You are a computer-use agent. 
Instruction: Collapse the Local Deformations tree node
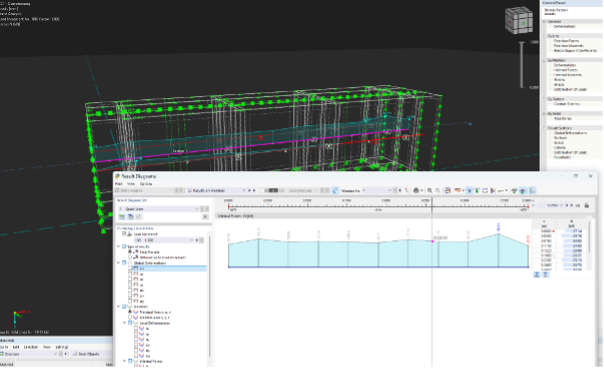(124, 323)
